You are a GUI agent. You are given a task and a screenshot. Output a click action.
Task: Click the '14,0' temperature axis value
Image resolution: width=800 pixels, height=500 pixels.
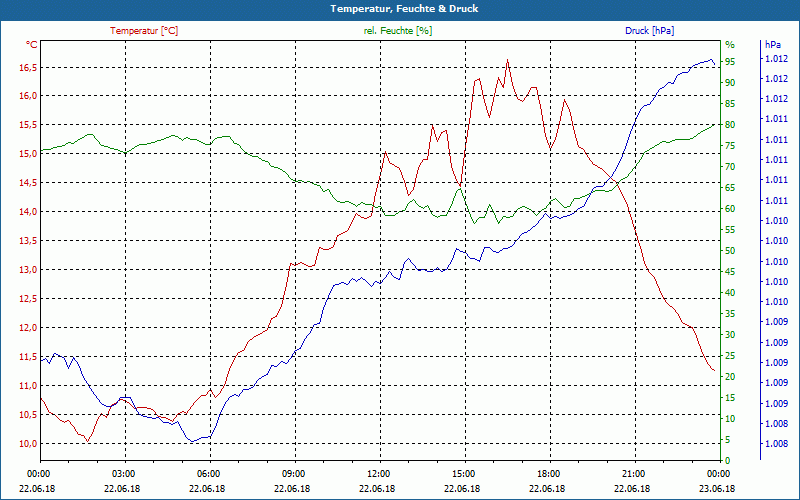coord(28,212)
